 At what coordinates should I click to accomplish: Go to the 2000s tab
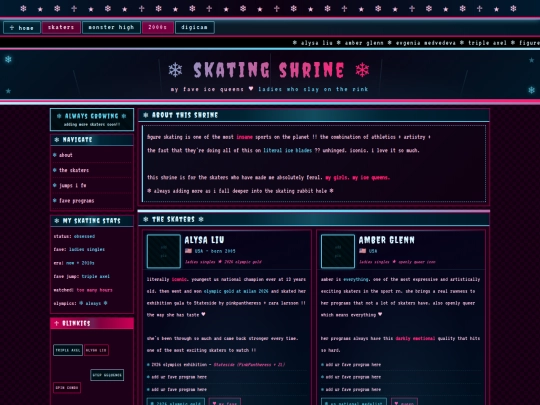[158, 27]
